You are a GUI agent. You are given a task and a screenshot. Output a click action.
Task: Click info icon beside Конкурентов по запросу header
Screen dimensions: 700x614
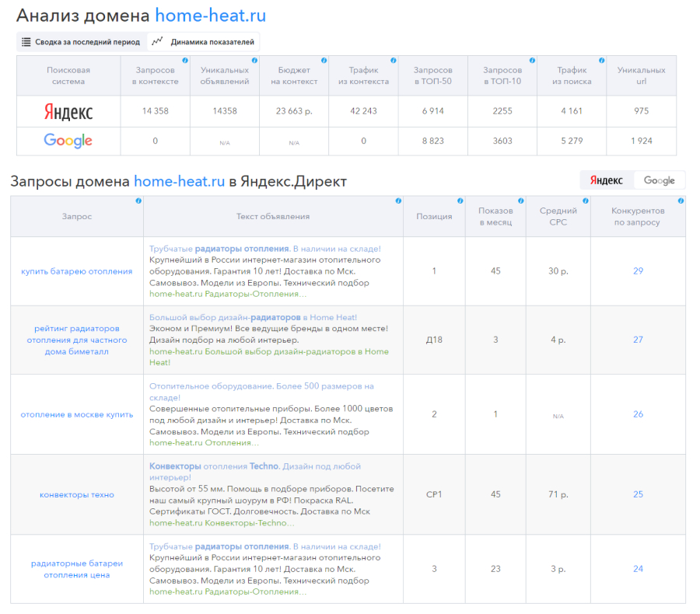(681, 201)
